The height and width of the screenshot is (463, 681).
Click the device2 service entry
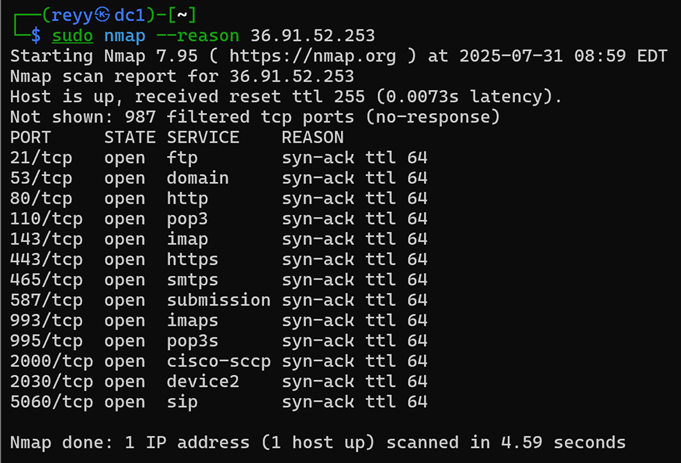tap(203, 382)
